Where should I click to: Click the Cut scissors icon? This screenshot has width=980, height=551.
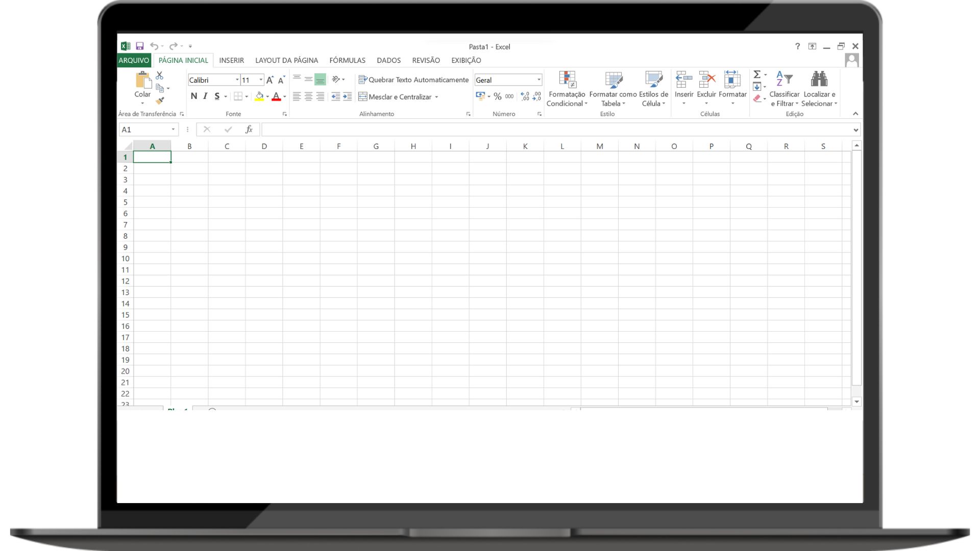pyautogui.click(x=160, y=76)
